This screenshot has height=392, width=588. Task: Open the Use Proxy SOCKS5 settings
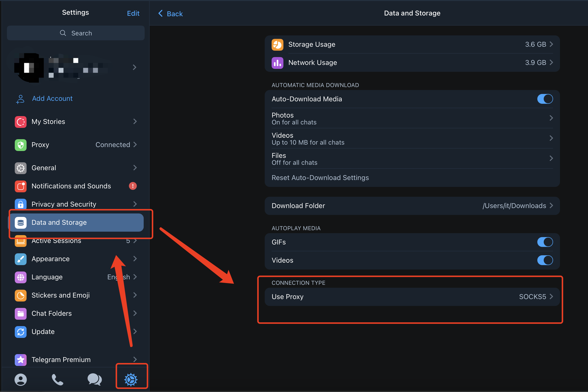click(x=411, y=297)
